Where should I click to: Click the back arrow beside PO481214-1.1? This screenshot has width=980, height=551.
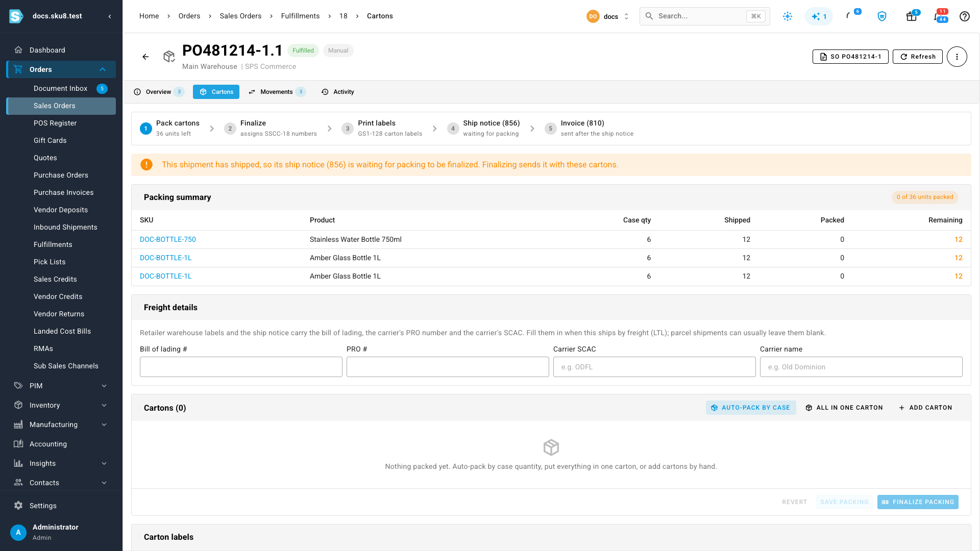(x=145, y=57)
